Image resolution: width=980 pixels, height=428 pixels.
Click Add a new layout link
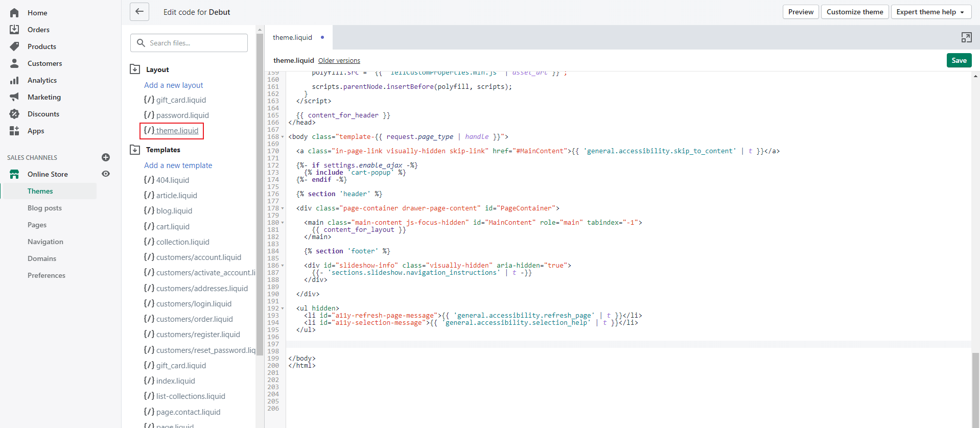pos(174,85)
